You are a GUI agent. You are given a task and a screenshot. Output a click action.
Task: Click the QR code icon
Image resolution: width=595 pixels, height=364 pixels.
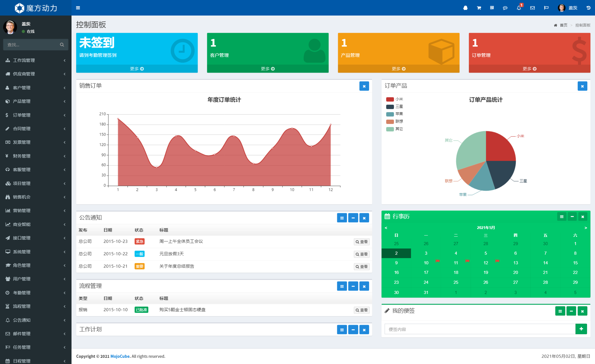[x=492, y=8]
